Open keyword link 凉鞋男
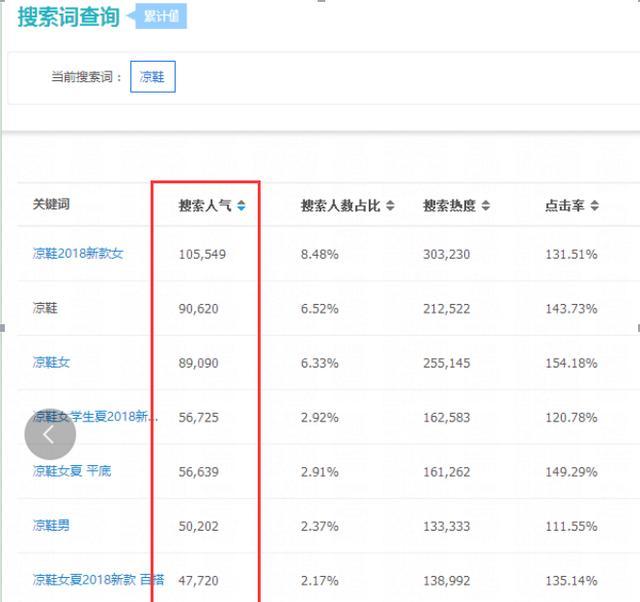Viewport: 640px width, 602px height. [x=51, y=525]
